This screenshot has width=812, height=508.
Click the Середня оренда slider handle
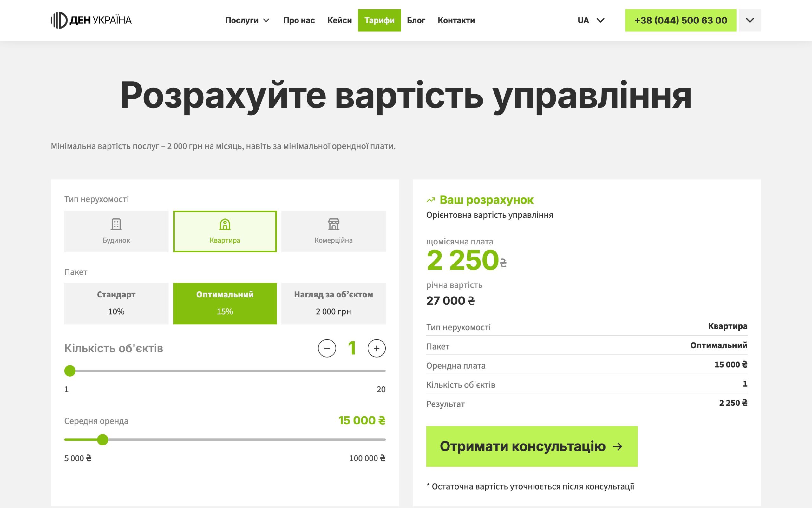pyautogui.click(x=102, y=439)
